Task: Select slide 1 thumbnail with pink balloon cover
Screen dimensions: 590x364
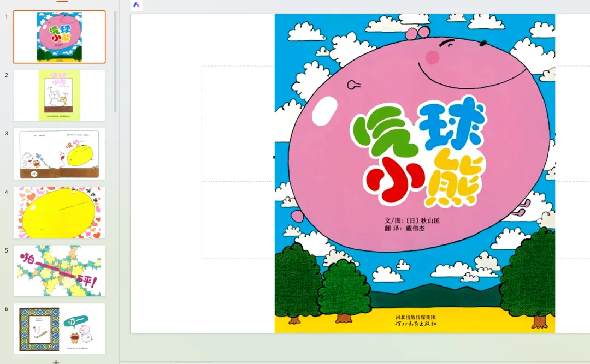Action: pos(59,37)
